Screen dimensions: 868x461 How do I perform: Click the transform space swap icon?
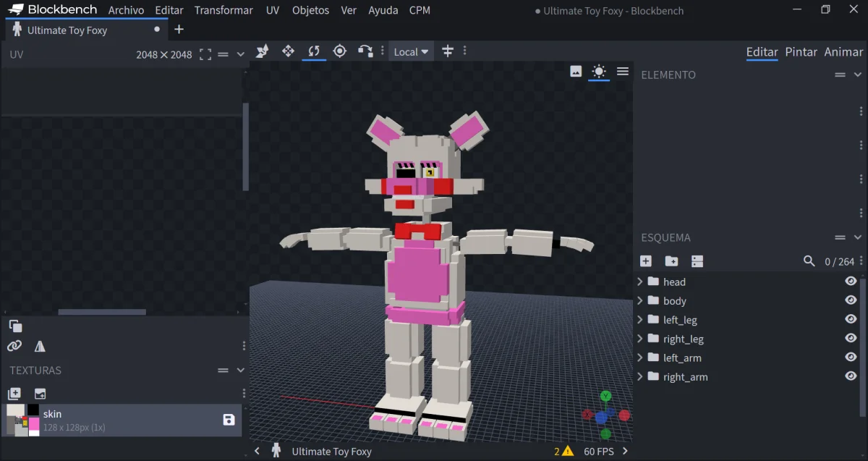coord(365,51)
